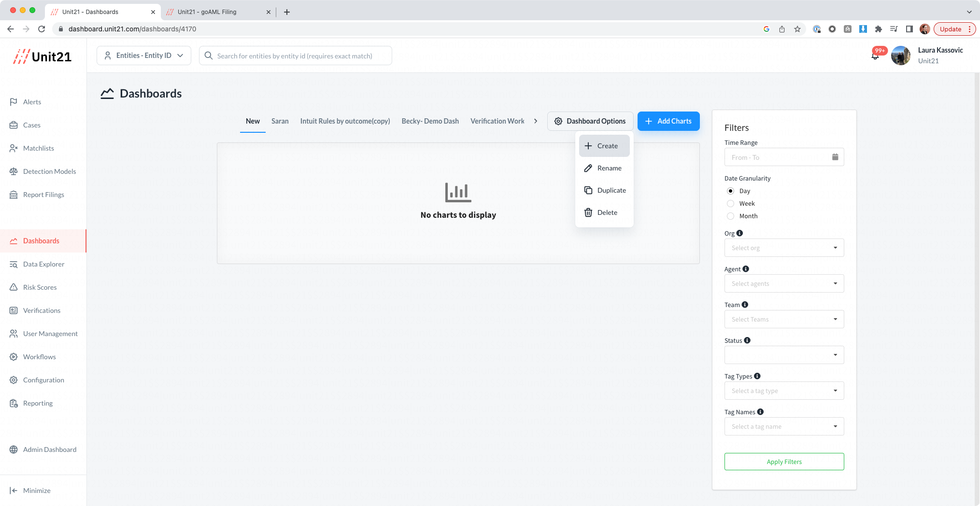The image size is (980, 506).
Task: Bookmark this page with the star icon
Action: (797, 29)
